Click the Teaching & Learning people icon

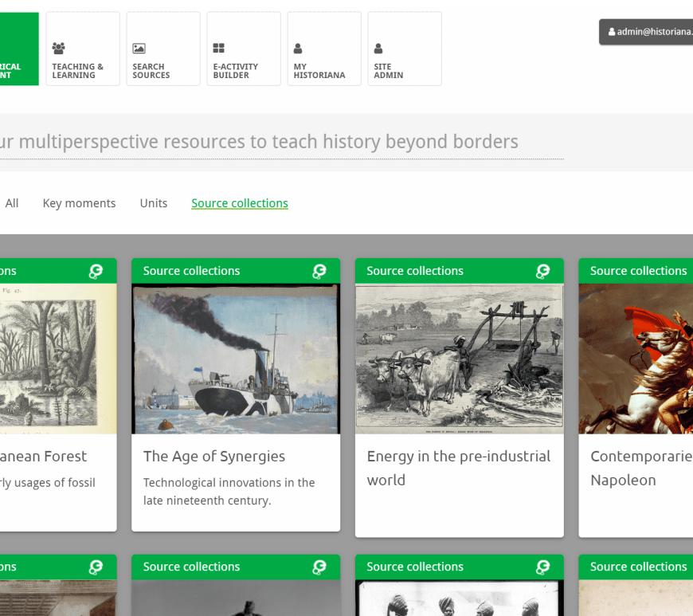click(x=58, y=49)
